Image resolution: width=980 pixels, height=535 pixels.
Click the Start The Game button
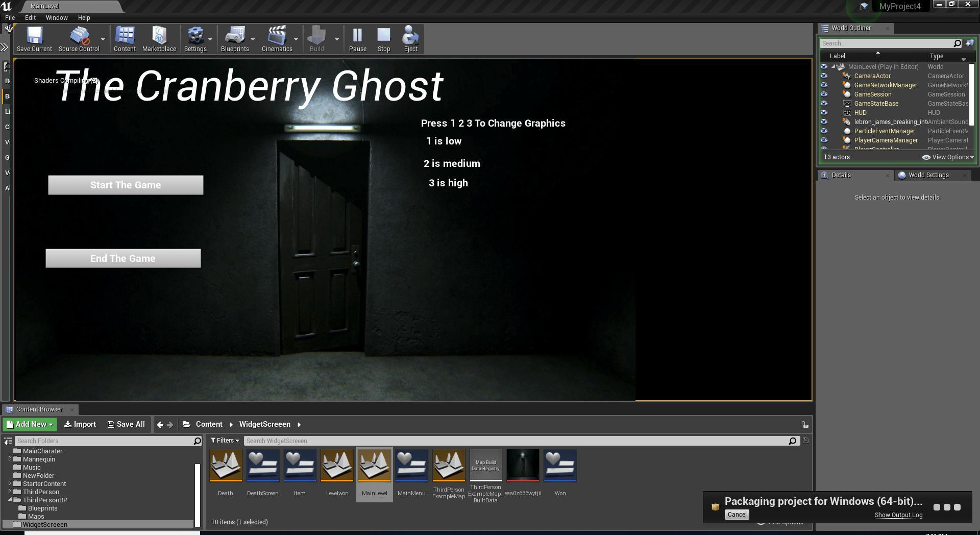click(x=126, y=185)
